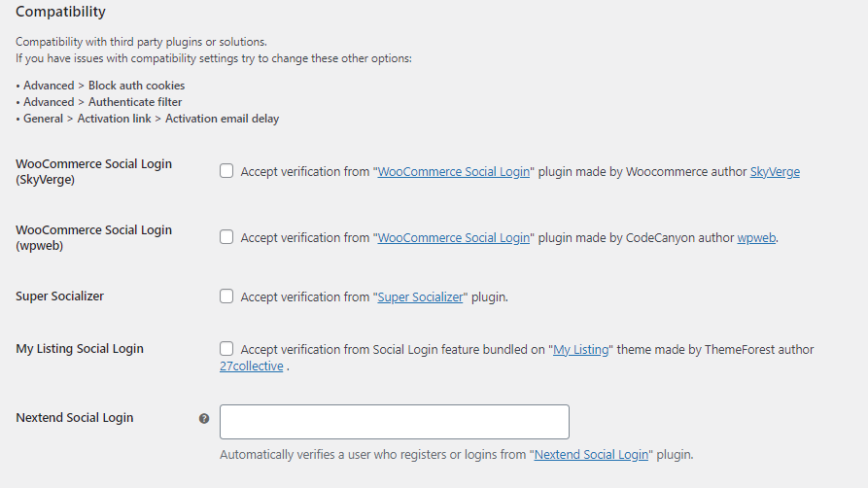Visit the 27collective author link
The image size is (868, 488).
(252, 366)
